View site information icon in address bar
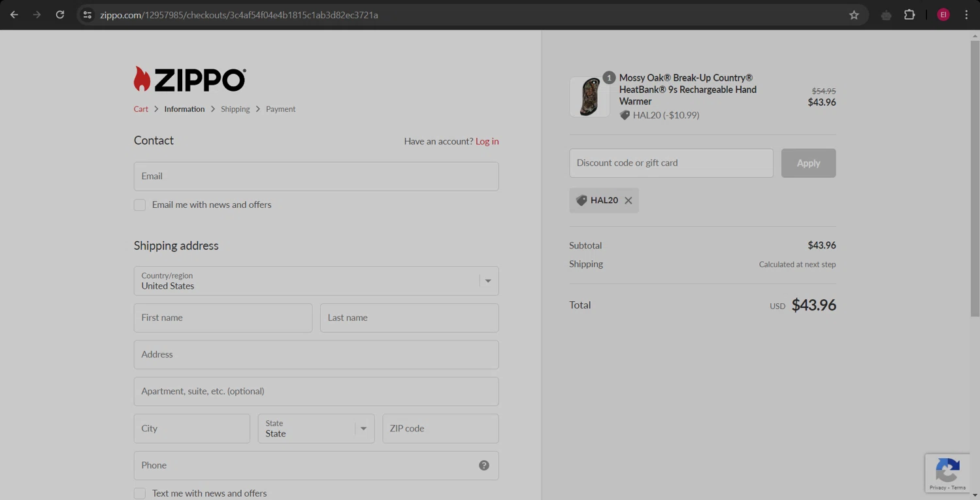 tap(88, 15)
